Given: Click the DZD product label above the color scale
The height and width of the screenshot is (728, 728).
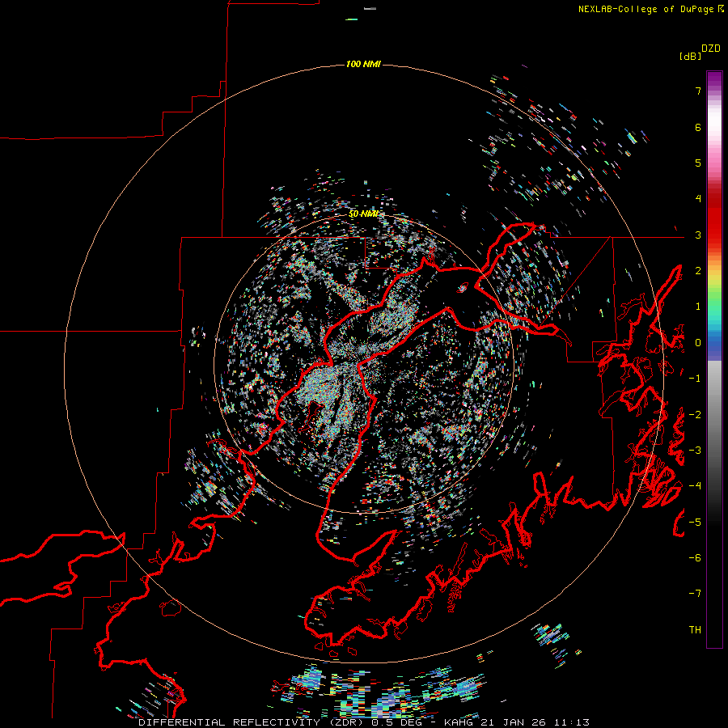Looking at the screenshot, I should pos(711,49).
